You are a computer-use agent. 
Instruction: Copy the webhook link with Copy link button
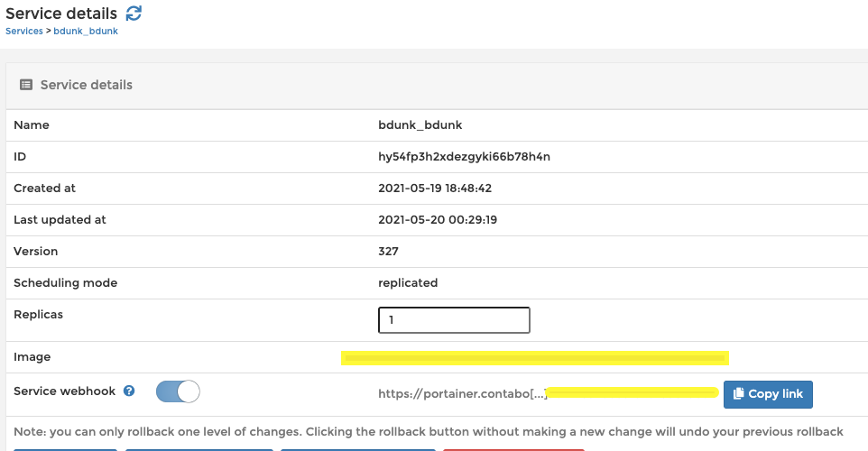click(x=768, y=394)
